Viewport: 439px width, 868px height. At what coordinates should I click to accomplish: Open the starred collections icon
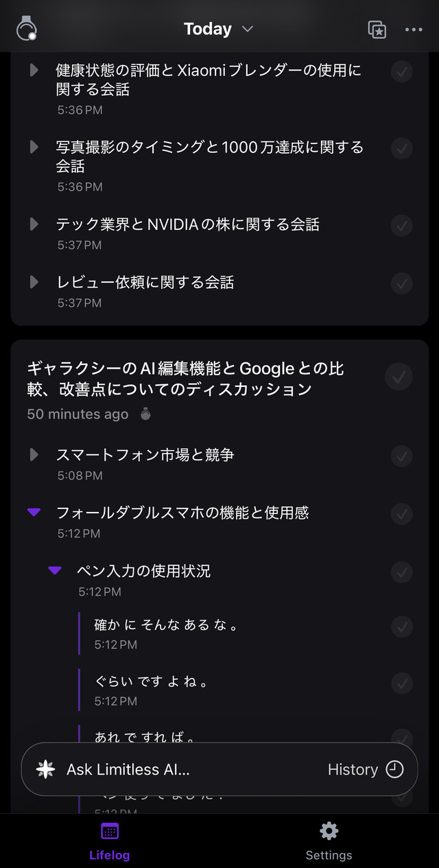coord(377,29)
